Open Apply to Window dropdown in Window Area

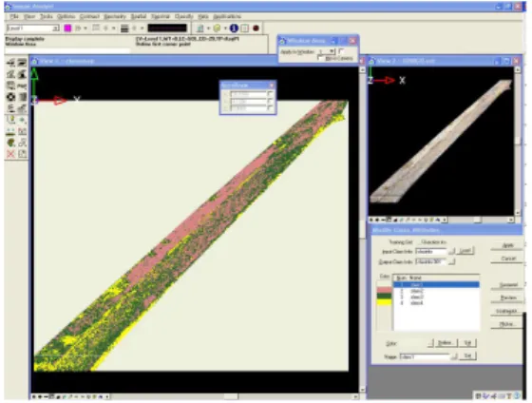332,51
